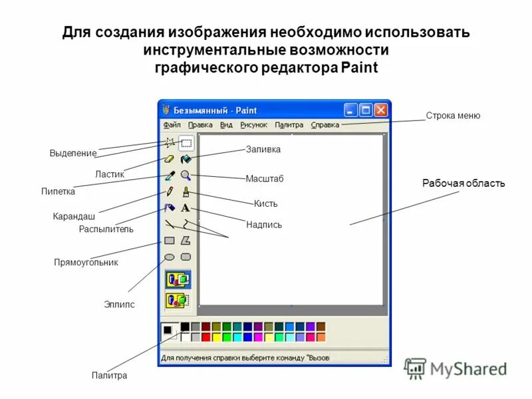Activate the Magnifier tool
The width and height of the screenshot is (532, 399).
coord(186,176)
